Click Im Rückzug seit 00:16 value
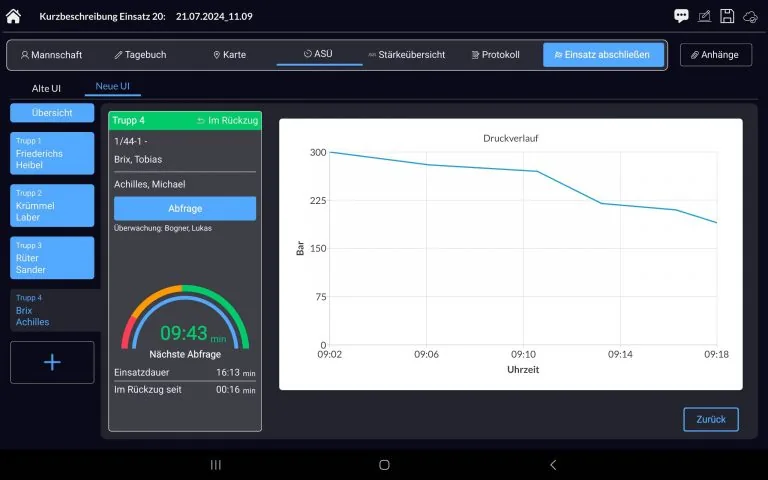This screenshot has height=480, width=768. point(236,390)
